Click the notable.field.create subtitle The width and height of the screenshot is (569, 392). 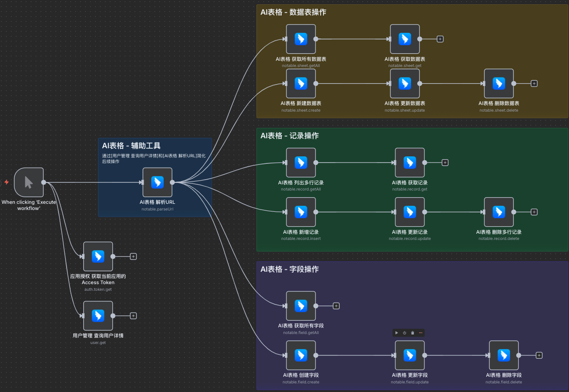(x=301, y=382)
